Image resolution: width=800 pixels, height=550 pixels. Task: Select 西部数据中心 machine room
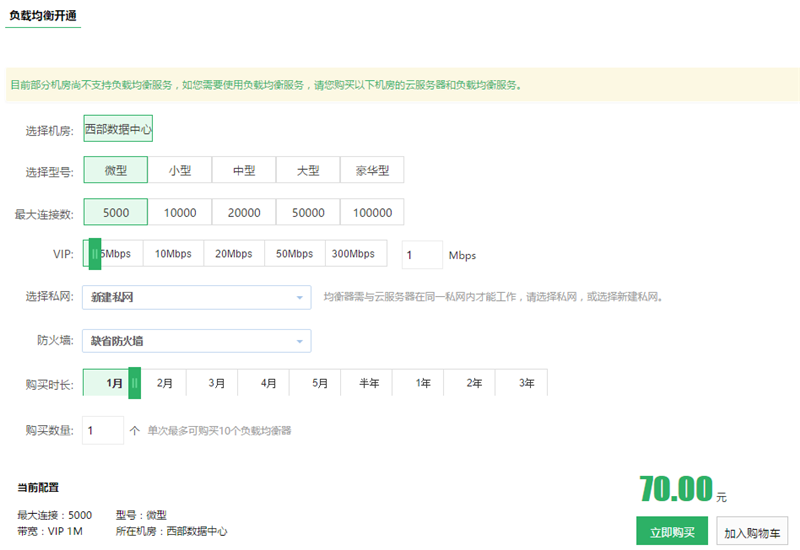(x=118, y=129)
